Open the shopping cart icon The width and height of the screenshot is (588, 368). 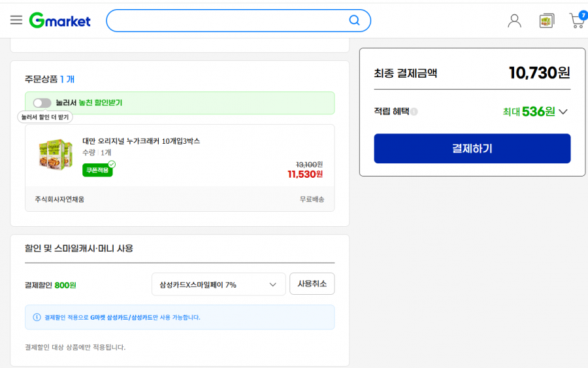coord(578,20)
